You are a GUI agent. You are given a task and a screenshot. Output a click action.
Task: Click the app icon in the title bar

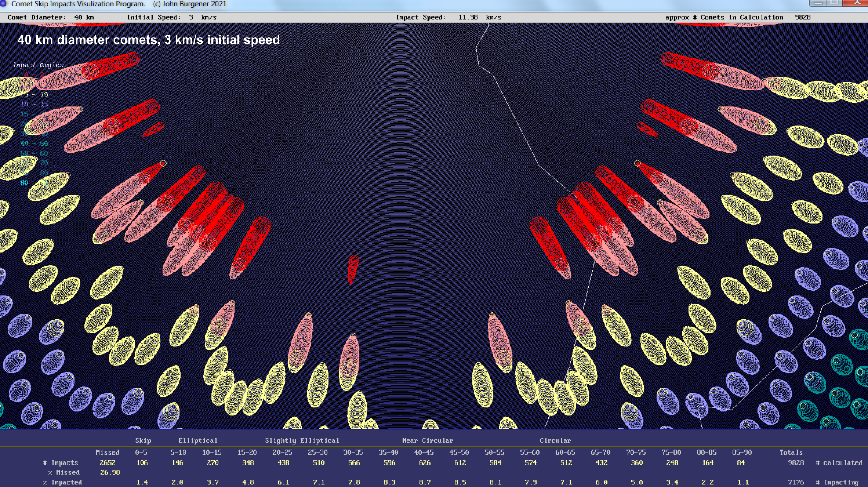coord(3,3)
